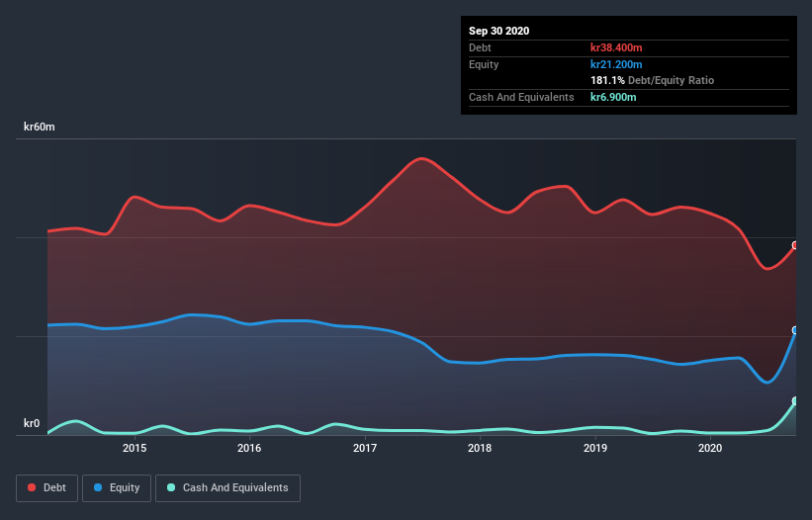Click the 2020 x-axis label
This screenshot has height=520, width=812.
coord(710,448)
